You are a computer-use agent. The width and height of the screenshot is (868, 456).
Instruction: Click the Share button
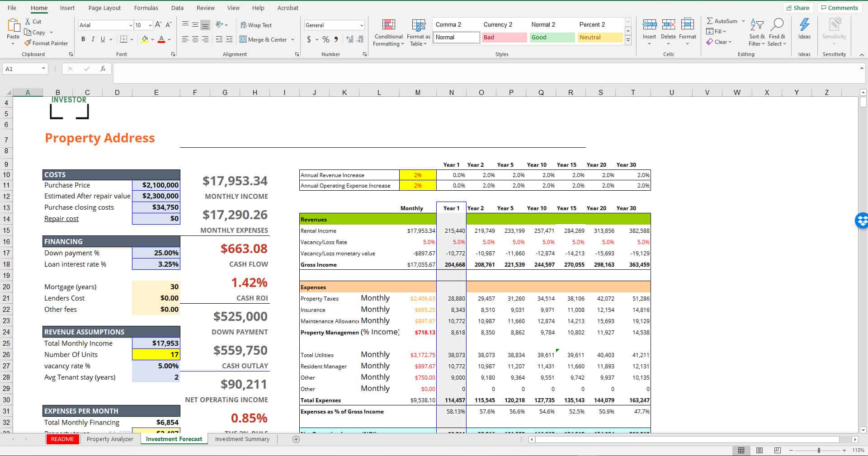(798, 8)
